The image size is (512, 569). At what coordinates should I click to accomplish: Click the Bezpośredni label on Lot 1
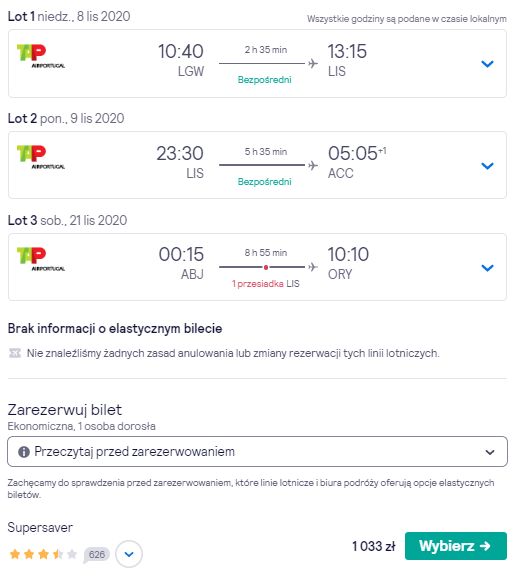[x=265, y=80]
